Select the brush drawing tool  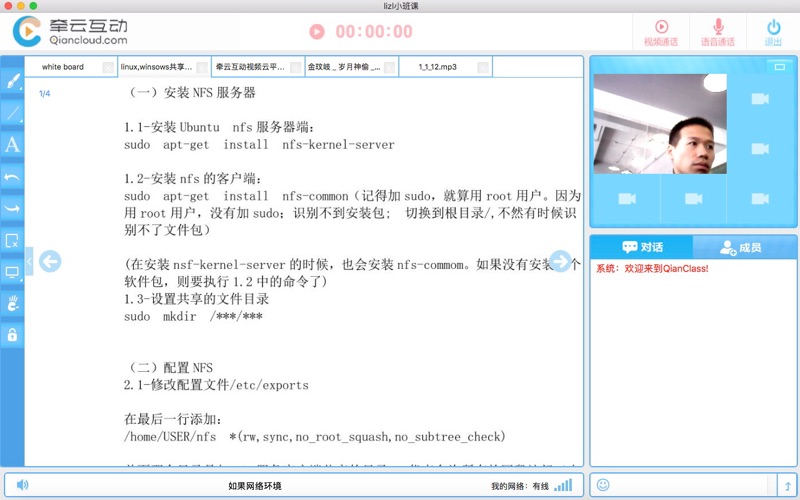point(12,82)
